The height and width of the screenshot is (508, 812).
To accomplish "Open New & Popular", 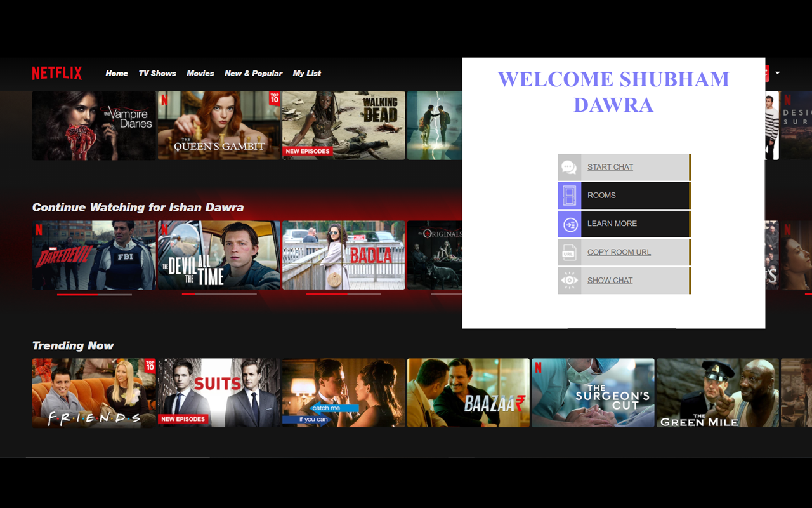I will 253,73.
